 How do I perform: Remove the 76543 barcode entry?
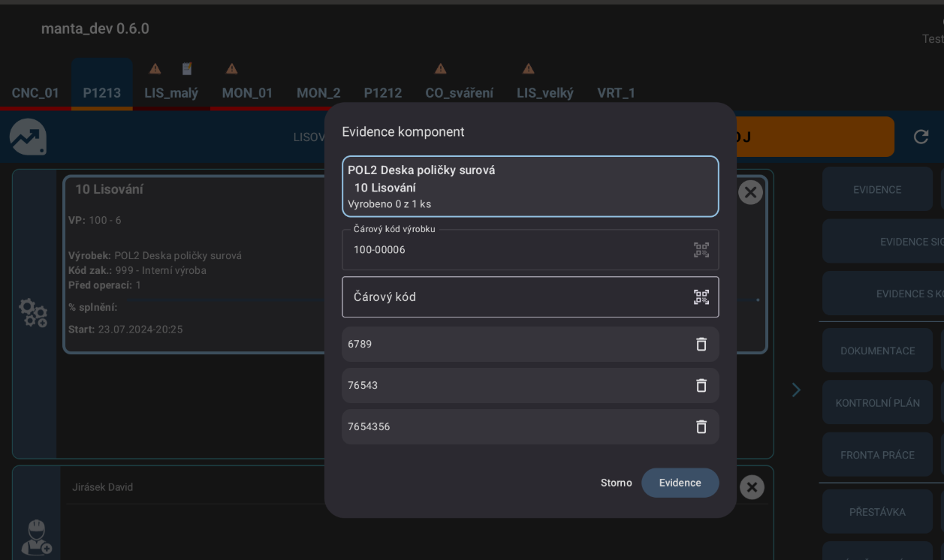[701, 386]
